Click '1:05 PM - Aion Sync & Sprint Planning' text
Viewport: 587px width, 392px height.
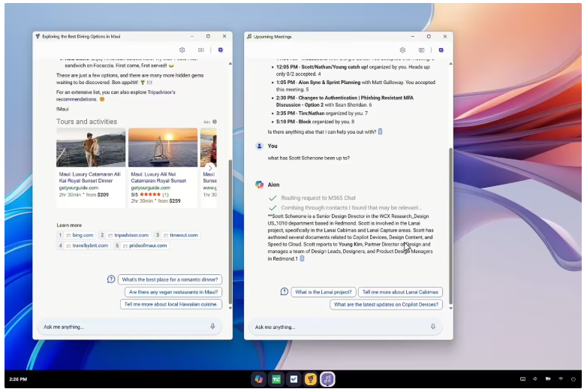pyautogui.click(x=318, y=83)
